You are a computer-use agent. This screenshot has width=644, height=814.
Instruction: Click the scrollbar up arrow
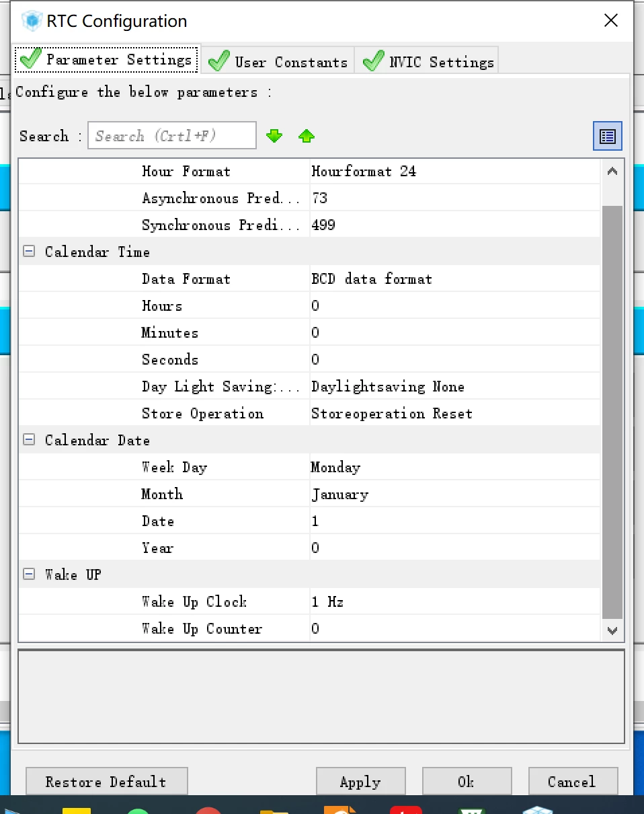coord(612,171)
